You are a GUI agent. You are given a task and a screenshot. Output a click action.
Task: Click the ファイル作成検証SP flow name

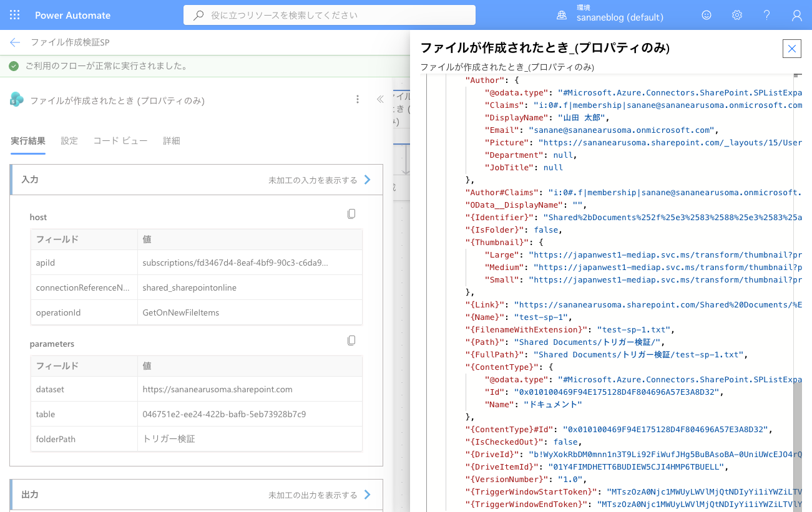[71, 42]
